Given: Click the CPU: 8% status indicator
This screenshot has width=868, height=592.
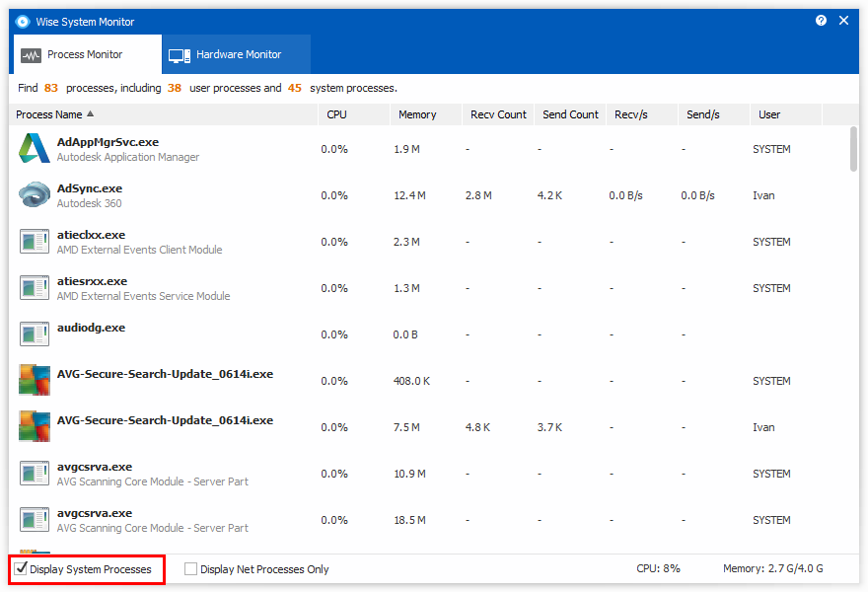Looking at the screenshot, I should [x=658, y=568].
